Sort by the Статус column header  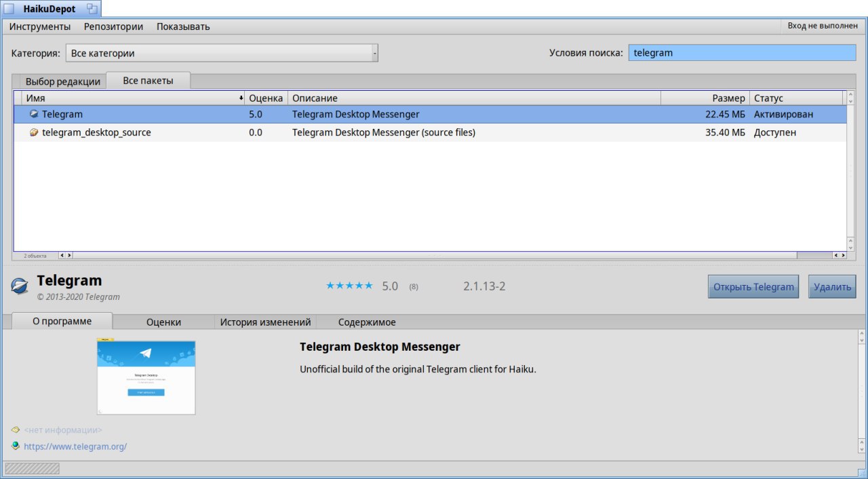[x=795, y=98]
